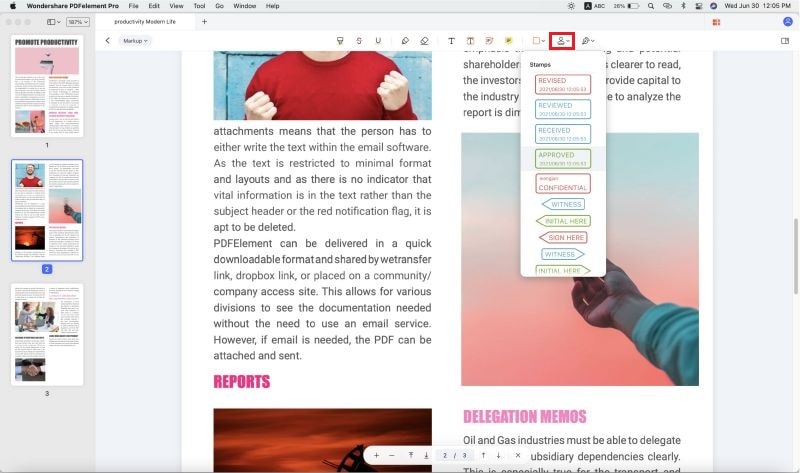Open page 3 thumbnail
The height and width of the screenshot is (473, 800).
point(47,334)
